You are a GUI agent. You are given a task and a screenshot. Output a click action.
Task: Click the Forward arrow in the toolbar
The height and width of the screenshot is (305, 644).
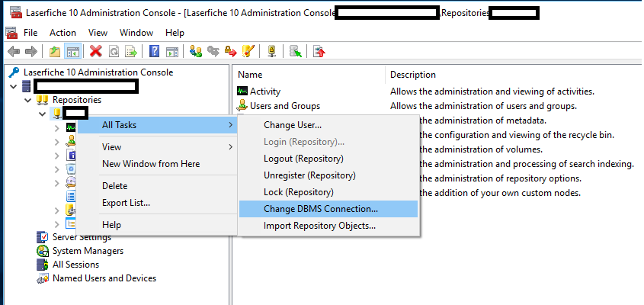pyautogui.click(x=31, y=51)
